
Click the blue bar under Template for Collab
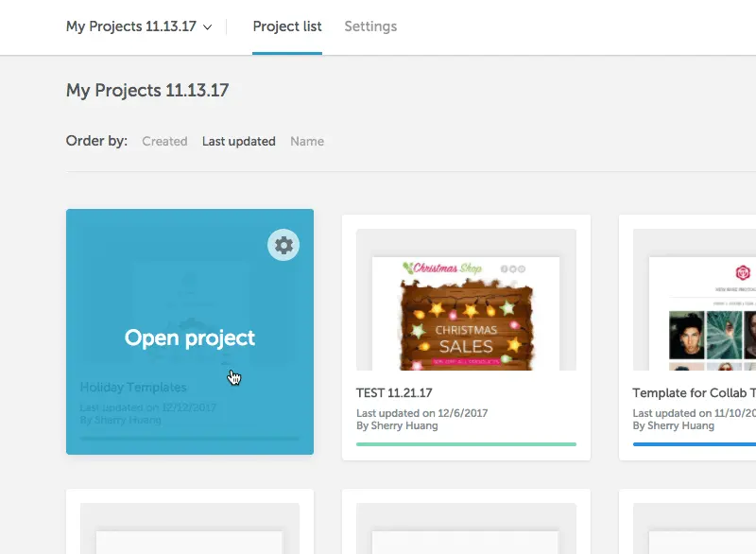click(695, 444)
